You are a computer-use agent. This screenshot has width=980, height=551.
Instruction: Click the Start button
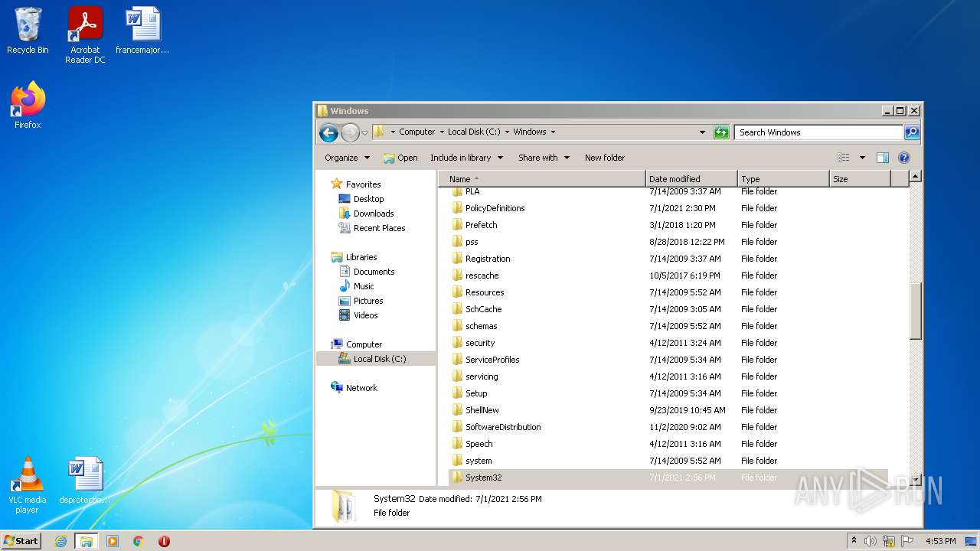point(21,541)
